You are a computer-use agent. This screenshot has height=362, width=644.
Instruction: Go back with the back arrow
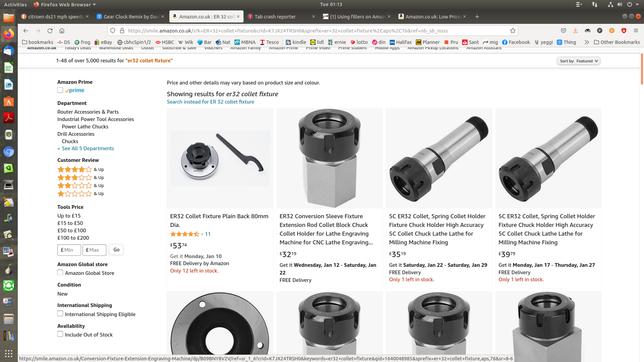tap(26, 31)
